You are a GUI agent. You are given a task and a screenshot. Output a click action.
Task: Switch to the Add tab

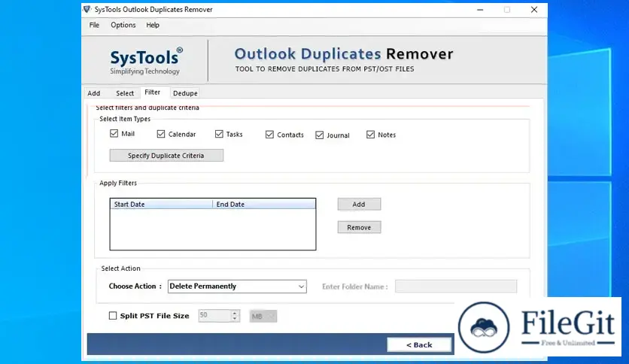point(94,93)
